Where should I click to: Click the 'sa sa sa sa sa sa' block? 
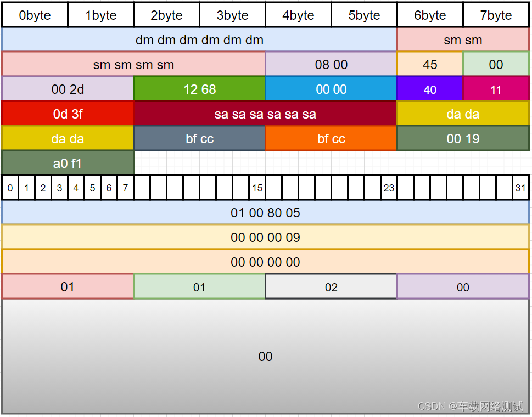pos(265,114)
